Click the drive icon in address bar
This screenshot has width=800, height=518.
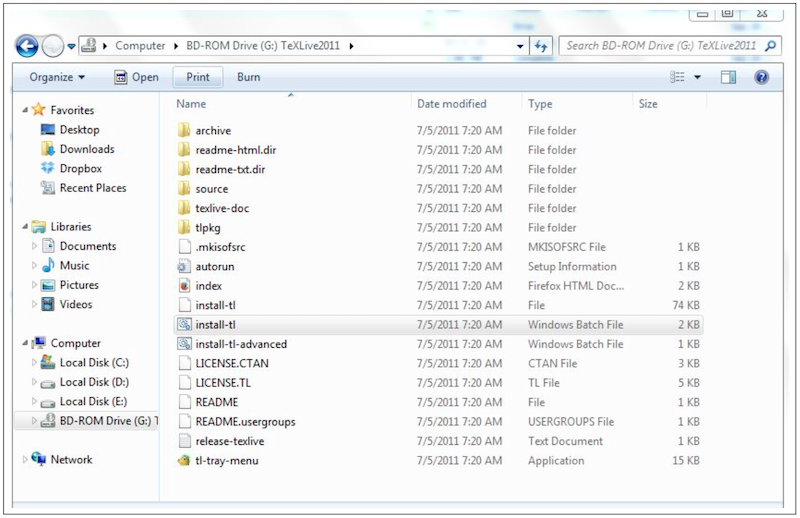89,45
